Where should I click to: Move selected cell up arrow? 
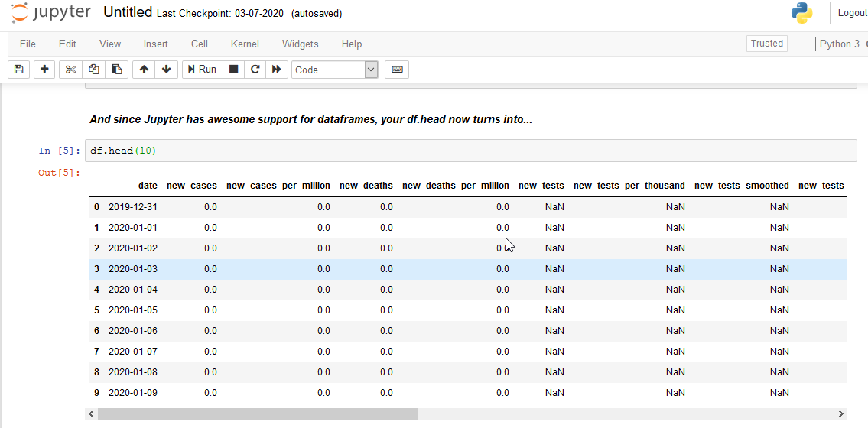point(144,70)
